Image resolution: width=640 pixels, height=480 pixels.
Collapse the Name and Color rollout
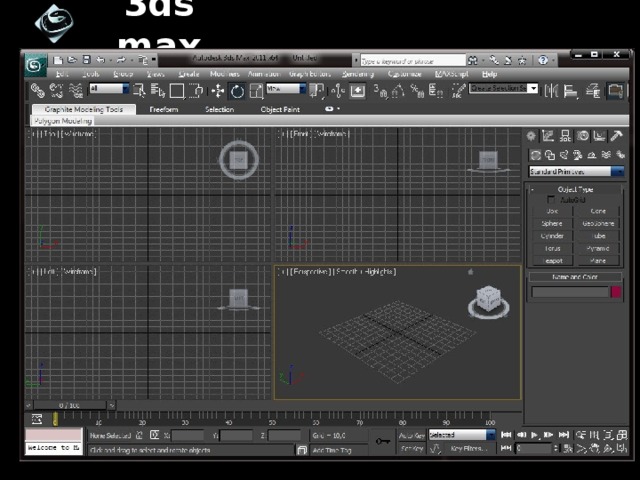pyautogui.click(x=575, y=277)
